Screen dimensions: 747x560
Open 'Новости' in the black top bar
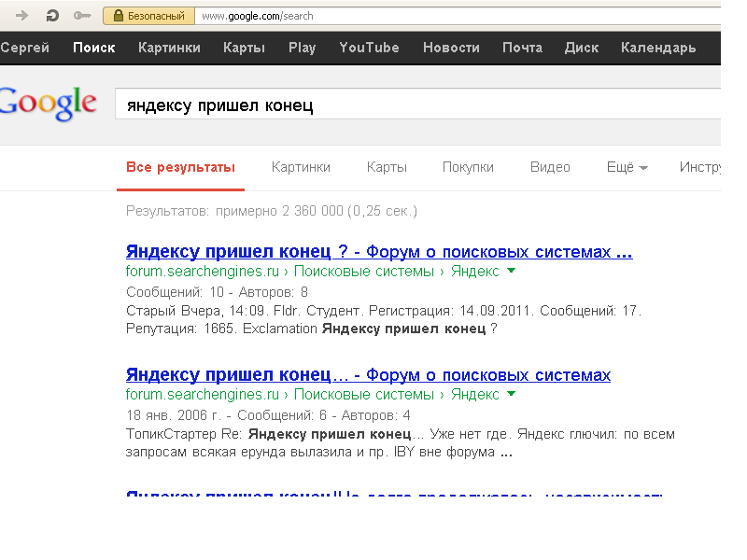(451, 48)
